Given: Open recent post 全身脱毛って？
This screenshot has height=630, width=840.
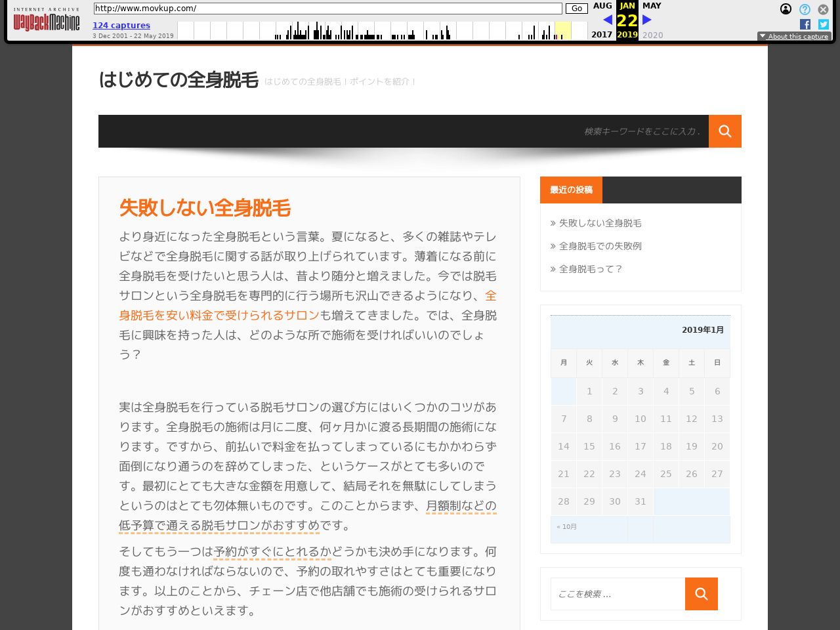Looking at the screenshot, I should [x=590, y=269].
